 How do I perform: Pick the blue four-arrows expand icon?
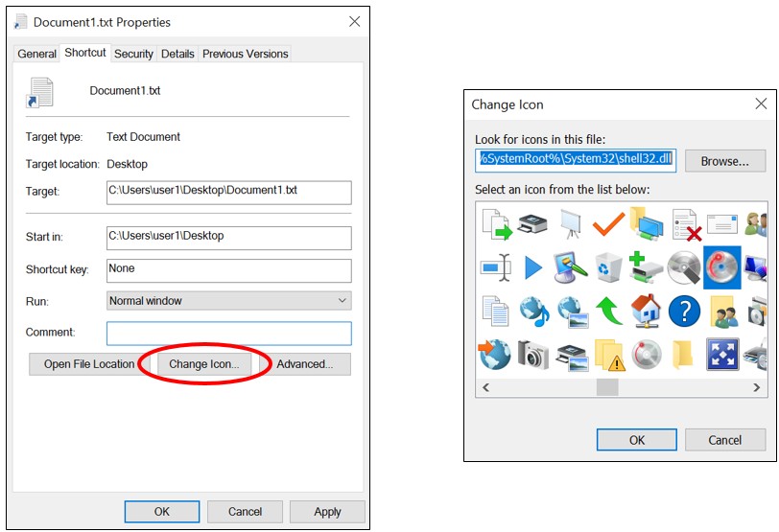722,355
